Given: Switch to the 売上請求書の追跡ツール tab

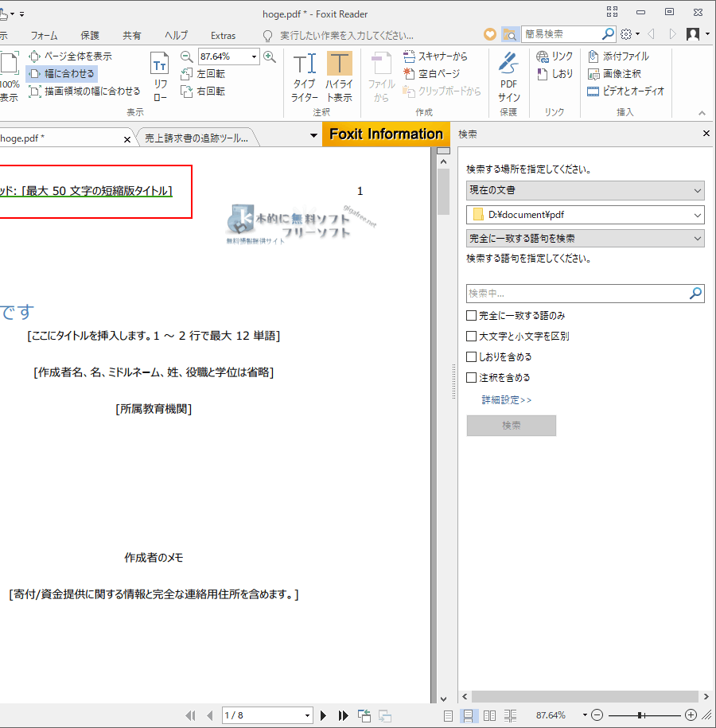Looking at the screenshot, I should [197, 138].
